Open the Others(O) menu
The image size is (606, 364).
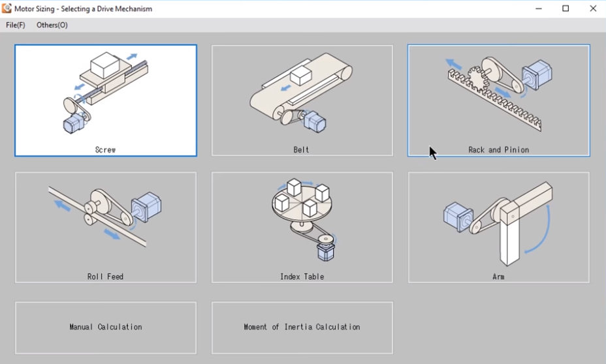[x=52, y=25]
